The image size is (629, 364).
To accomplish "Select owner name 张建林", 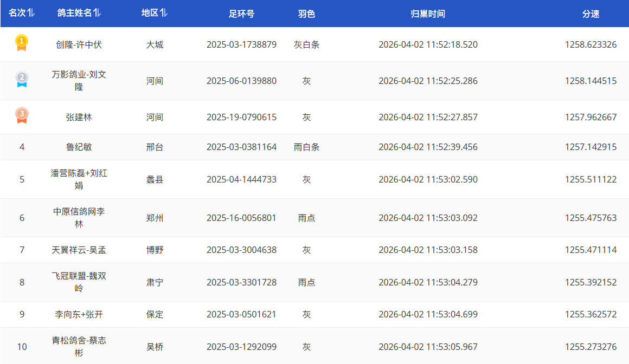I will click(x=79, y=117).
